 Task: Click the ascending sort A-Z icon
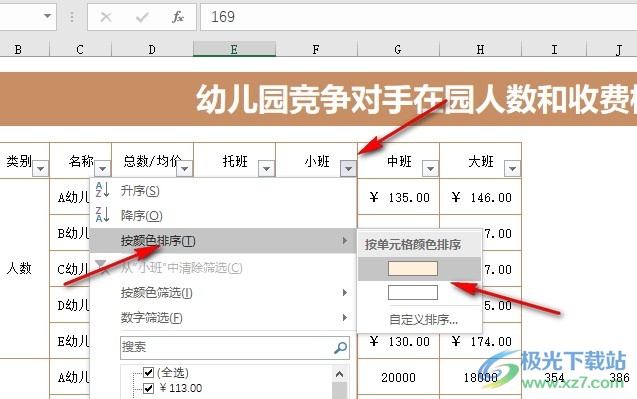click(102, 190)
